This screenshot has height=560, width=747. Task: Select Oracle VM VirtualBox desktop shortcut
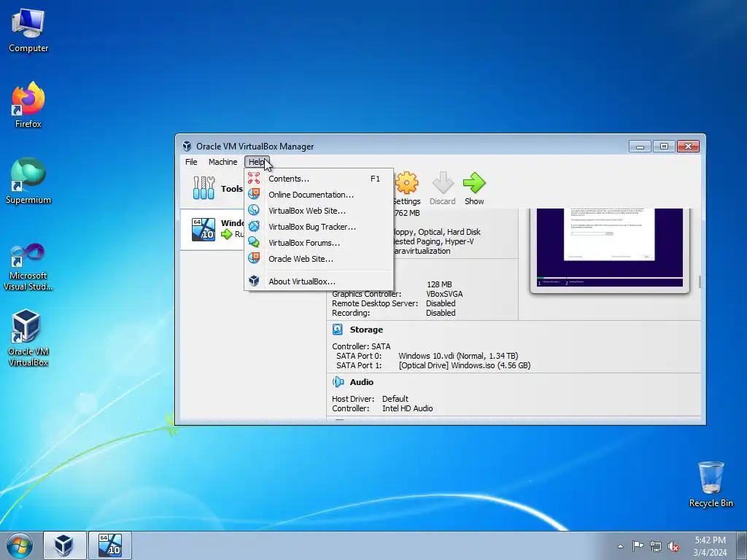pos(28,338)
